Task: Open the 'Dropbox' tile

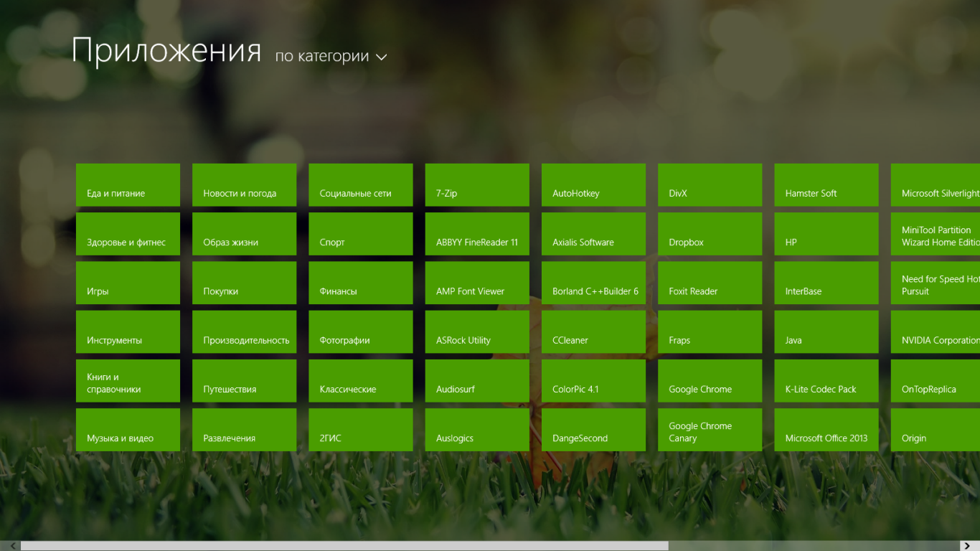Action: [710, 234]
